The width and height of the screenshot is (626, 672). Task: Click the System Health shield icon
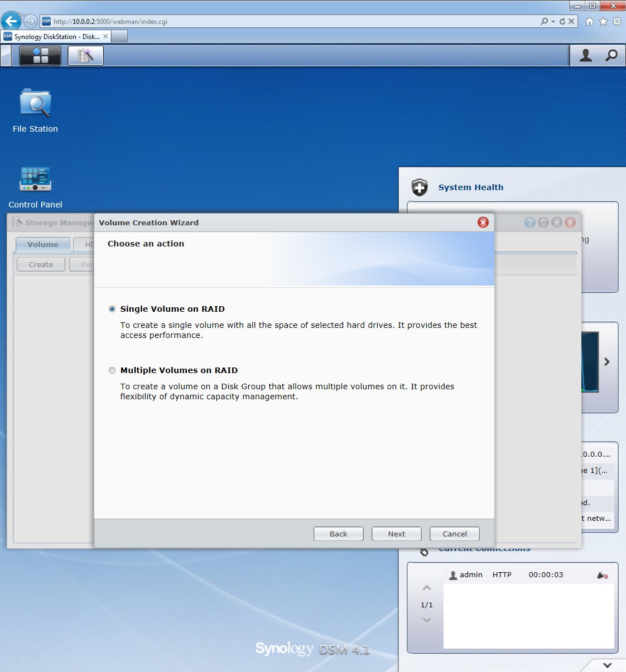click(420, 187)
